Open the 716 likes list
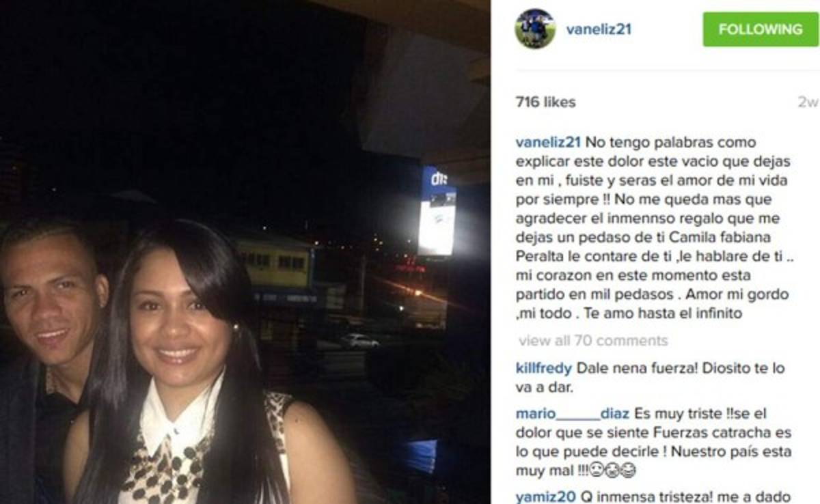 pyautogui.click(x=545, y=102)
